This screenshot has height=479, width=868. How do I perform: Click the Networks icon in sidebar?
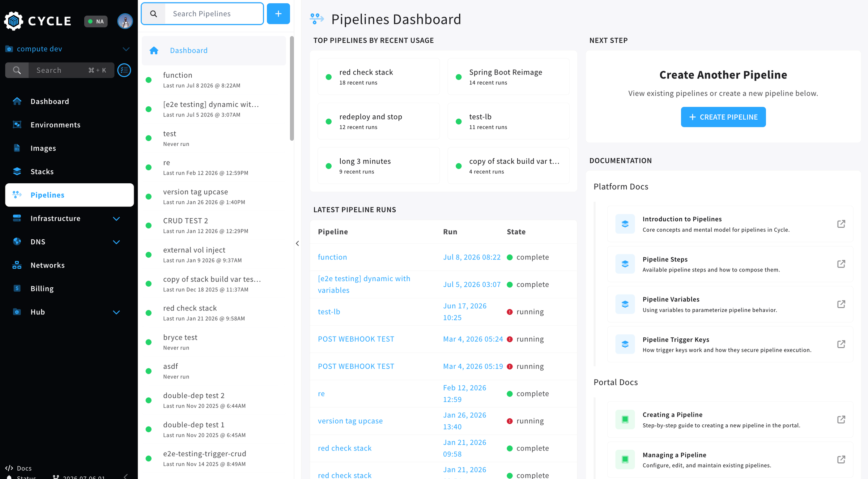point(17,265)
